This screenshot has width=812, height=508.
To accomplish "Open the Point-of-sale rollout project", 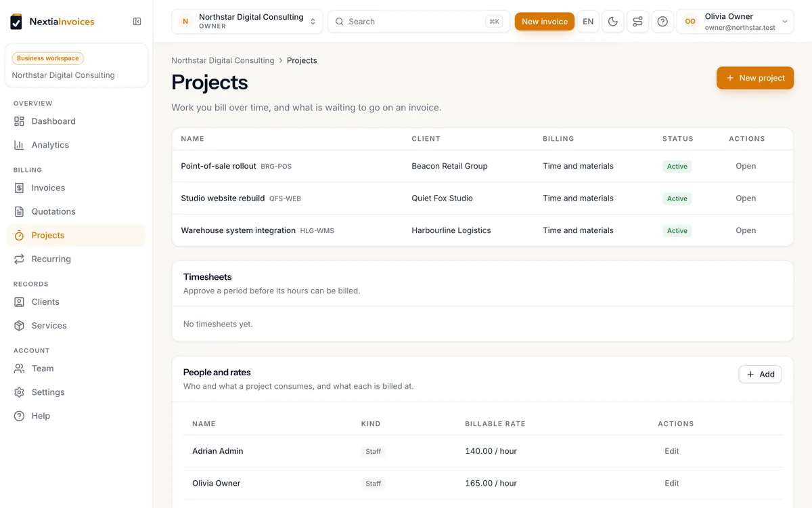I will tap(746, 166).
